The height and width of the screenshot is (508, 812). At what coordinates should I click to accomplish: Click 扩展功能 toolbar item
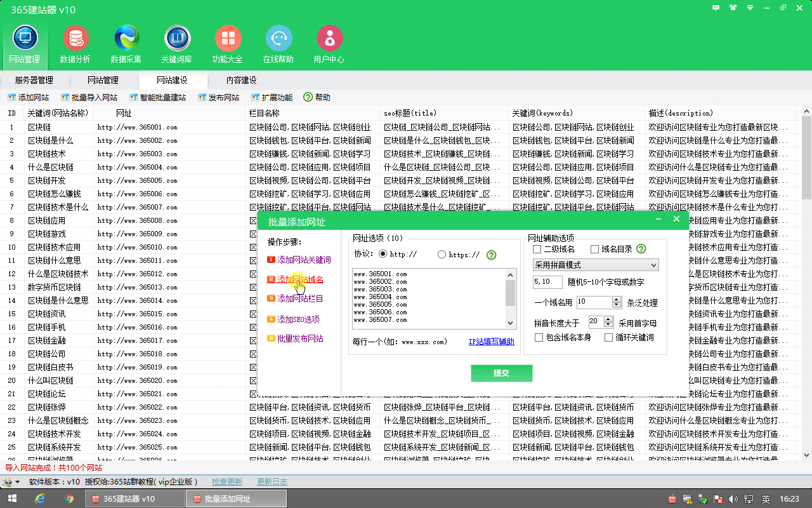(272, 97)
